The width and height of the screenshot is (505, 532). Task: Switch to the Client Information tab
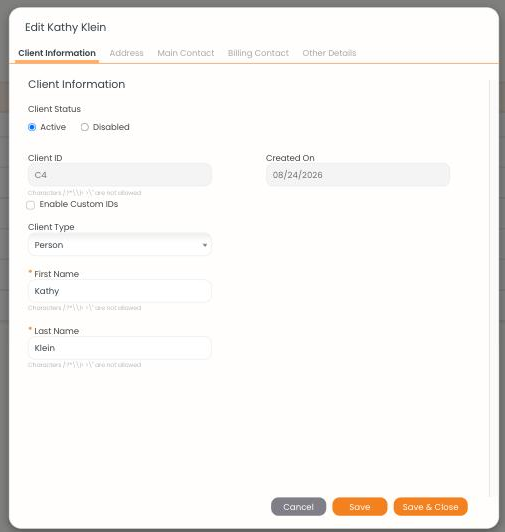[57, 53]
